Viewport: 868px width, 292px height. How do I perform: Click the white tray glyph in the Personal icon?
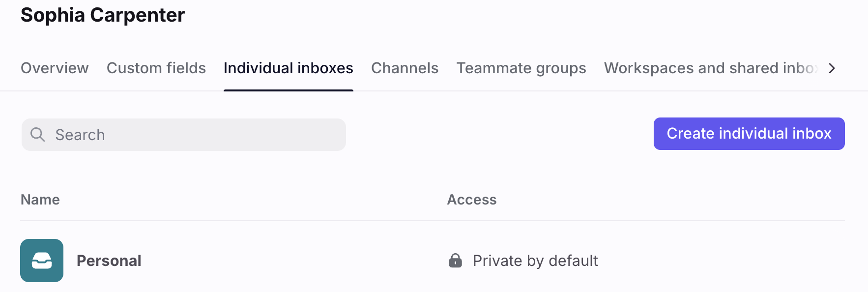coord(42,261)
